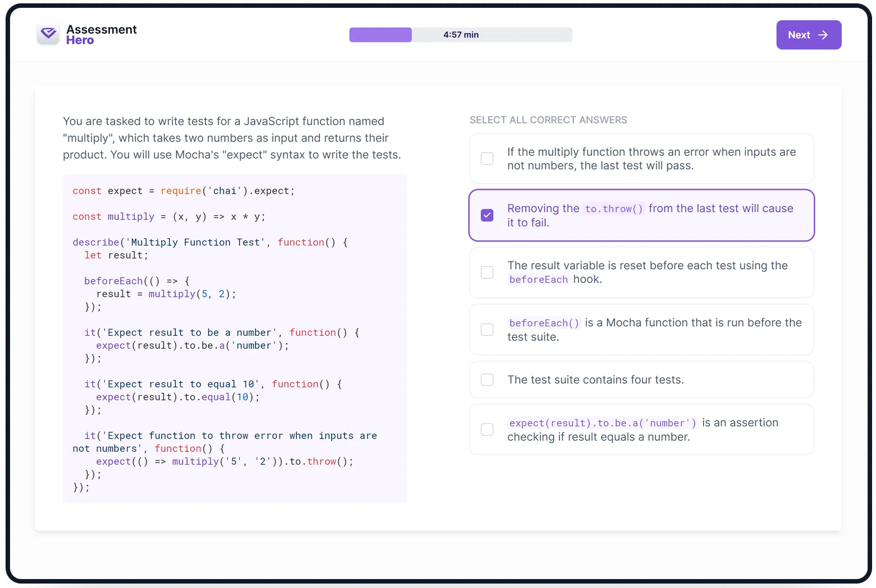Click the 'SELECT ALL CORRECT ANSWERS' heading

pos(548,120)
